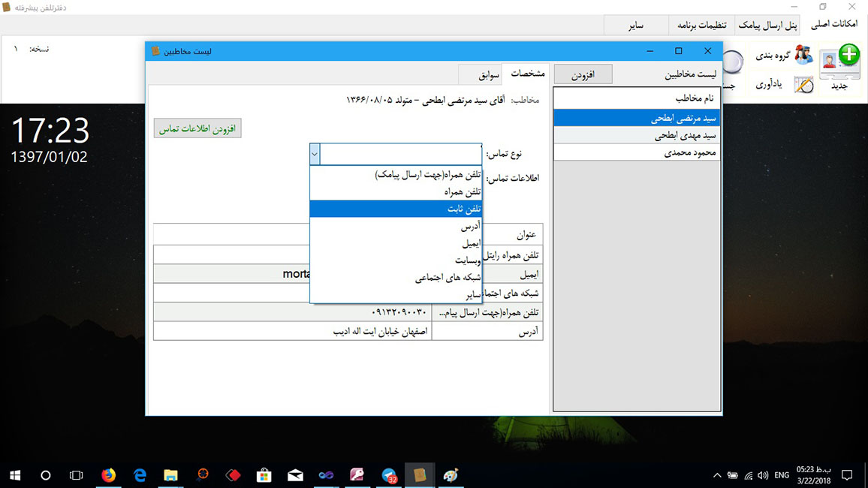Select contact 'محمود محمدی' in the list
The image size is (868, 488).
(x=636, y=152)
